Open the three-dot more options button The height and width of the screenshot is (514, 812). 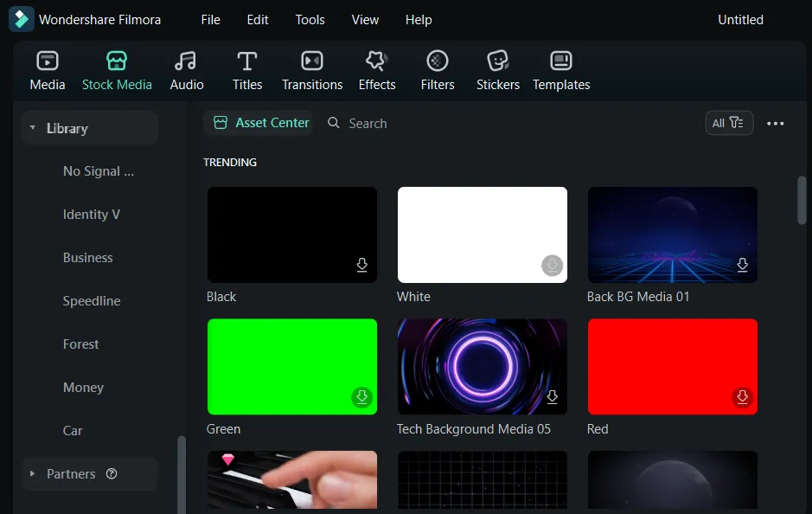(776, 124)
